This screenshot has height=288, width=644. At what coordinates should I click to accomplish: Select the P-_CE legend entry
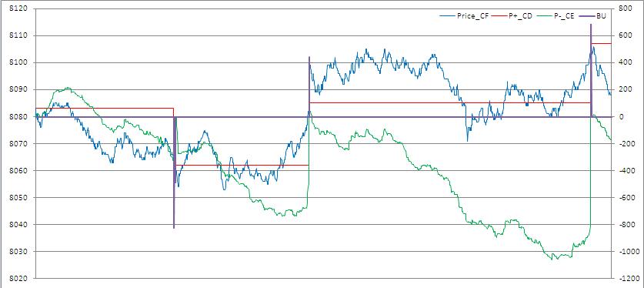tap(555, 17)
